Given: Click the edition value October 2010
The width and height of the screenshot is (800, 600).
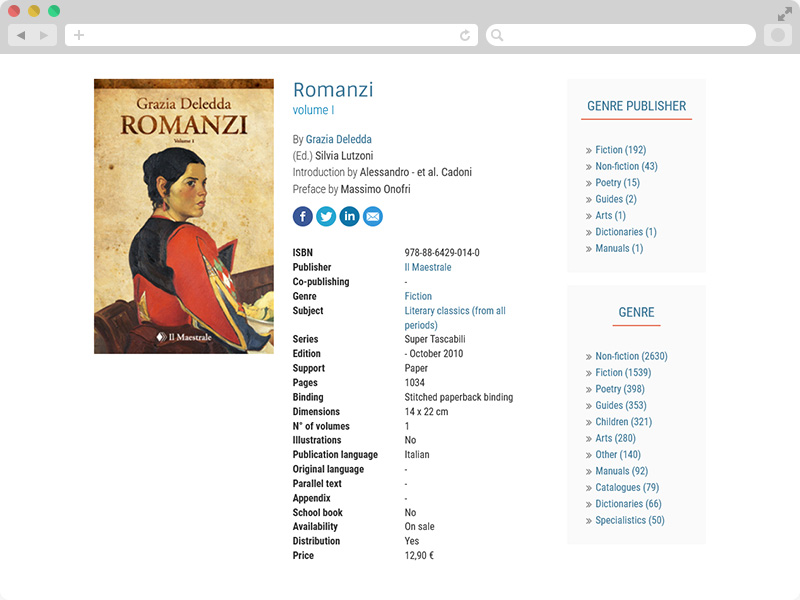Looking at the screenshot, I should click(x=436, y=354).
